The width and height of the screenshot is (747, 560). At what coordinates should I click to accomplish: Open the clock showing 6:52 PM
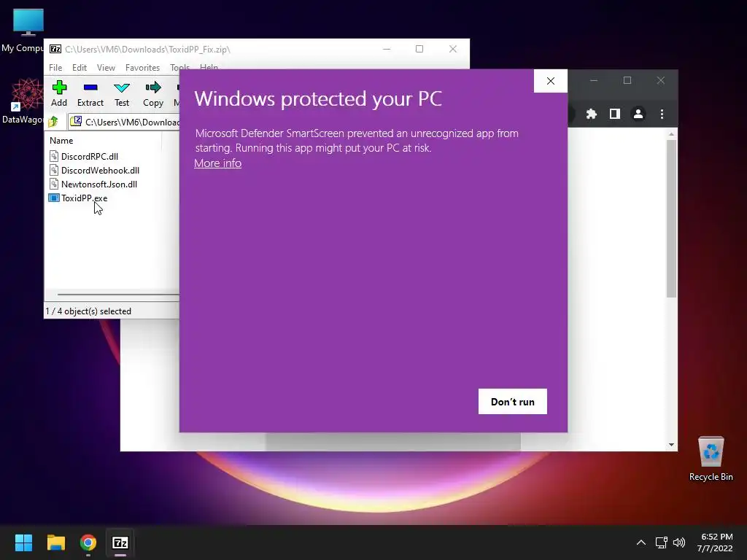(715, 542)
